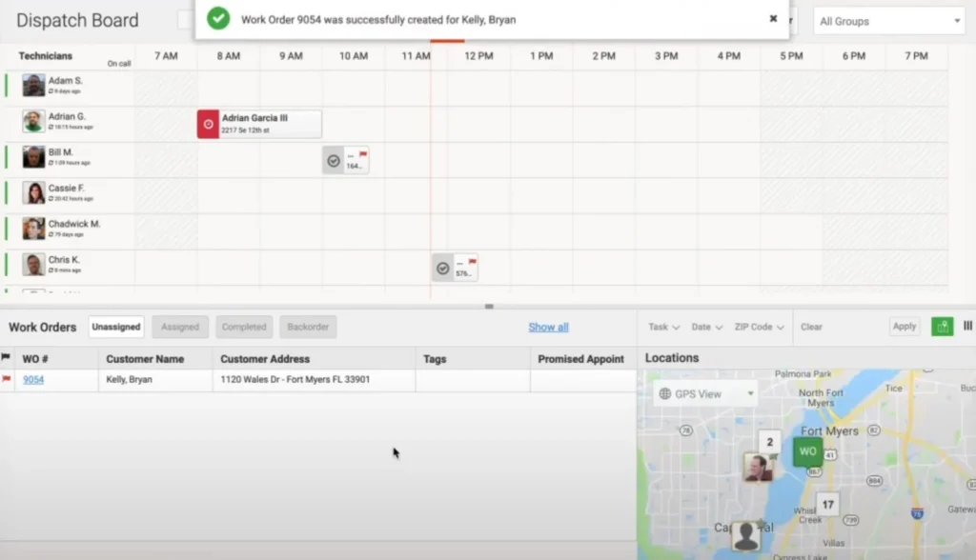Sort by Customer Address column header

(x=265, y=359)
